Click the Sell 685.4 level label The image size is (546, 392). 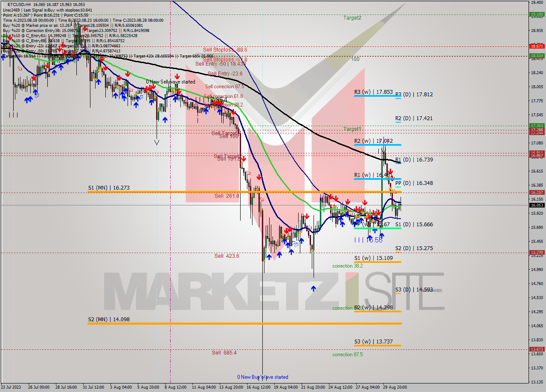224,353
